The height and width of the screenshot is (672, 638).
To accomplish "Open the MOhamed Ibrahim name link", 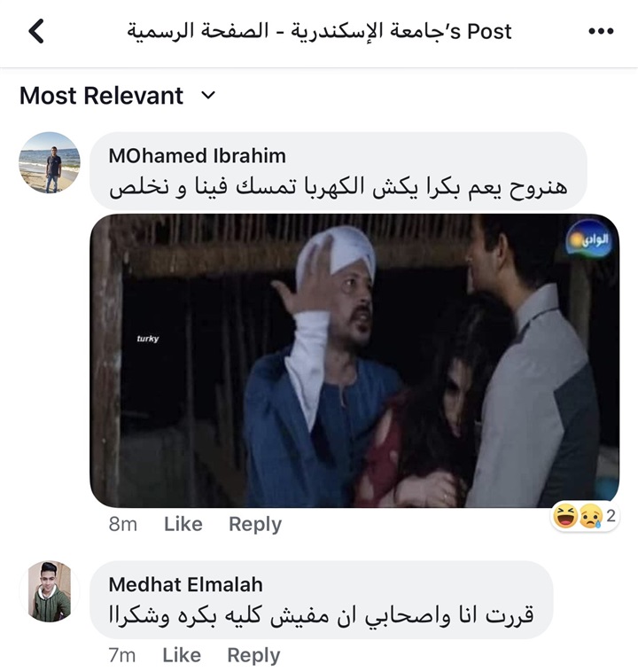I will point(197,156).
